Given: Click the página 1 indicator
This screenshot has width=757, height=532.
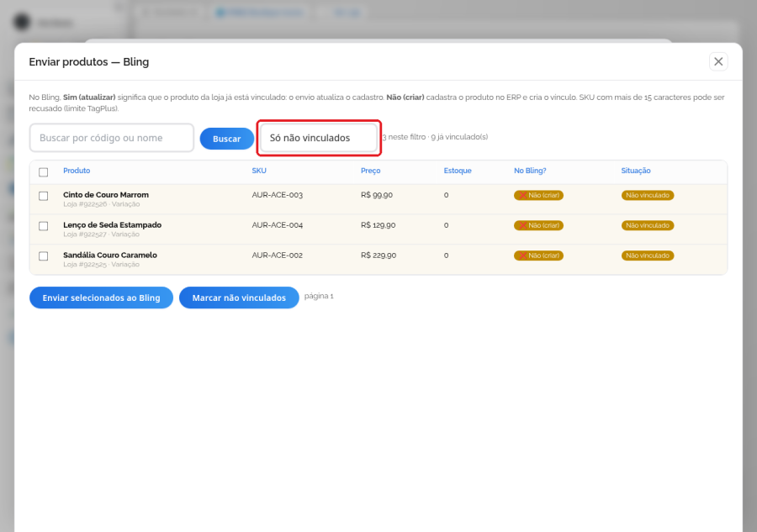Looking at the screenshot, I should 319,296.
